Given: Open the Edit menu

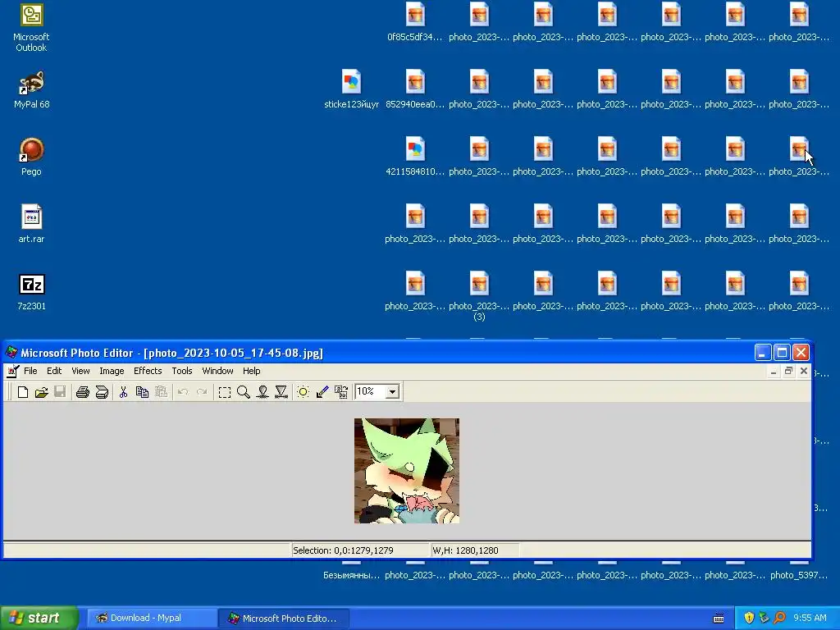Looking at the screenshot, I should pos(54,371).
